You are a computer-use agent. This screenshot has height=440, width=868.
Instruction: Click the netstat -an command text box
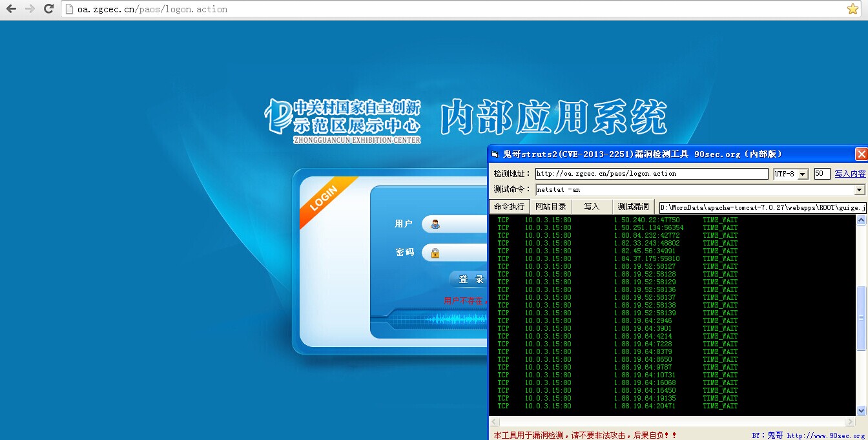[x=694, y=190]
